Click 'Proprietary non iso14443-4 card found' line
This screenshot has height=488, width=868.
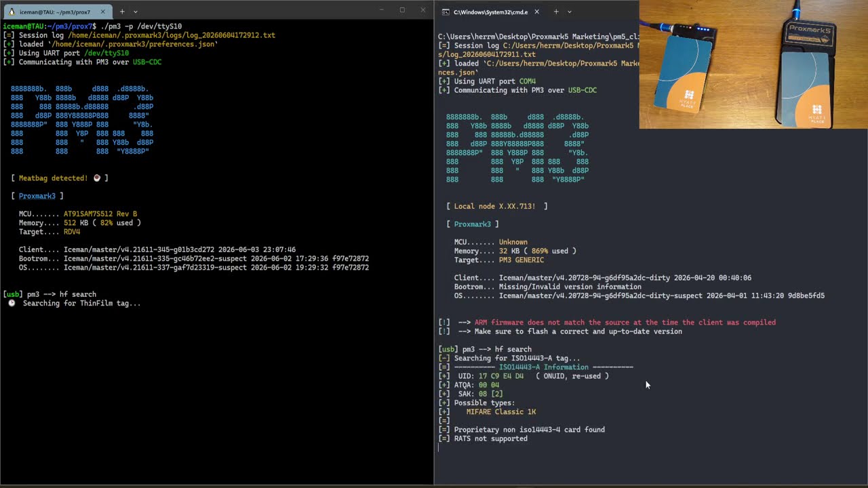[529, 430]
